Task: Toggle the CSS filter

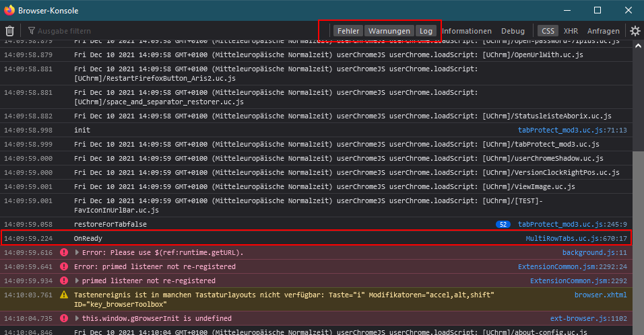Action: pyautogui.click(x=548, y=31)
